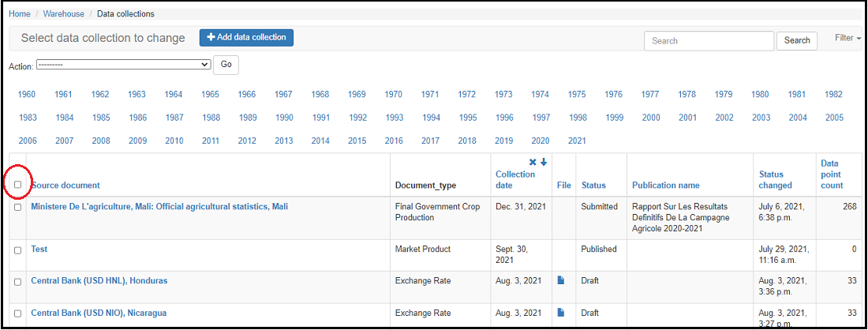Screen dimensions: 868x330
Task: Remove sorting with the X icon on Collection date
Action: (533, 162)
